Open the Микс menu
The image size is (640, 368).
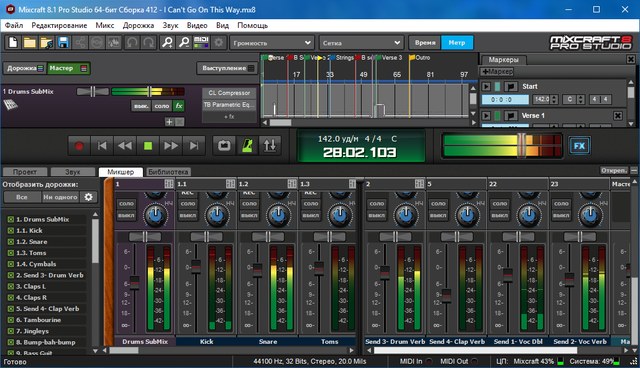105,25
